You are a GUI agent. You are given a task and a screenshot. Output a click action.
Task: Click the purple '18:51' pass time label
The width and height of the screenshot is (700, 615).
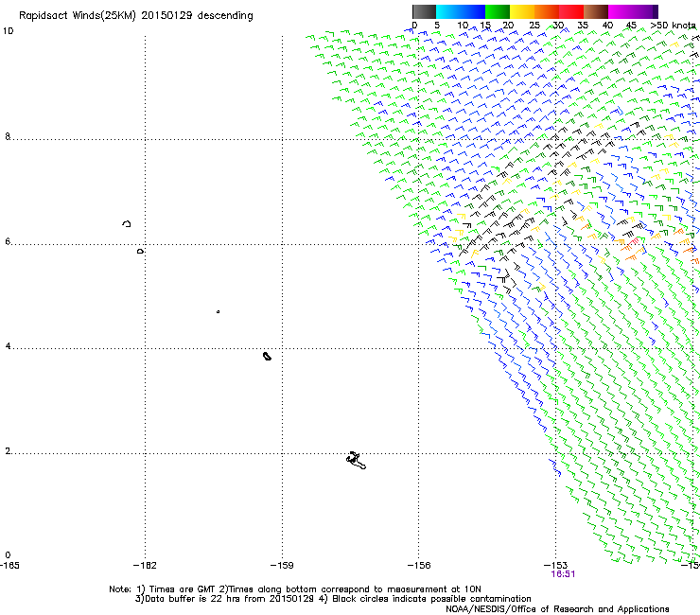(563, 574)
